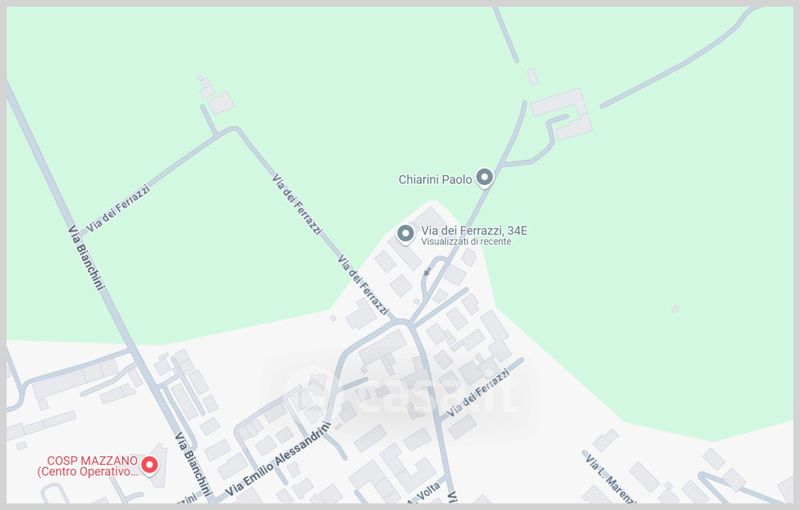800x510 pixels.
Task: Click the Via Bianchini label near the Ferrazzi junction
Action: click(86, 257)
